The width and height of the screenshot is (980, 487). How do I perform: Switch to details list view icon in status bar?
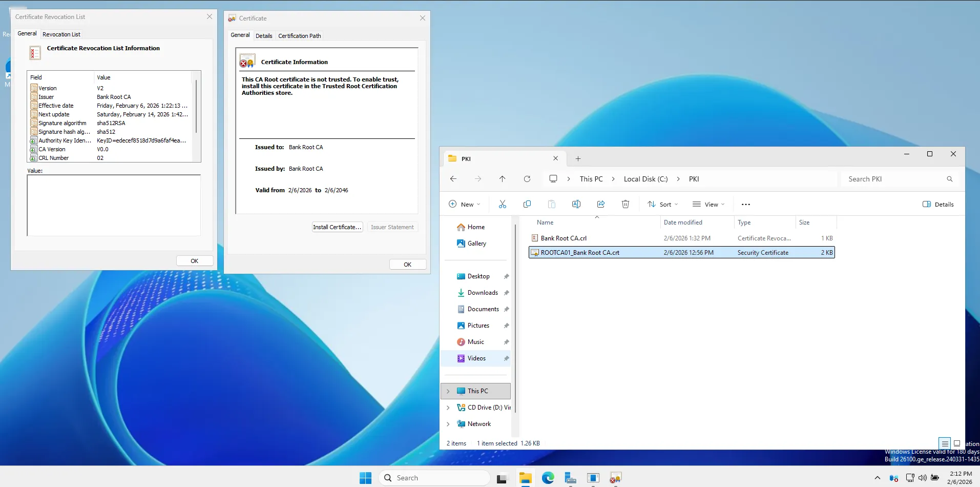[945, 443]
